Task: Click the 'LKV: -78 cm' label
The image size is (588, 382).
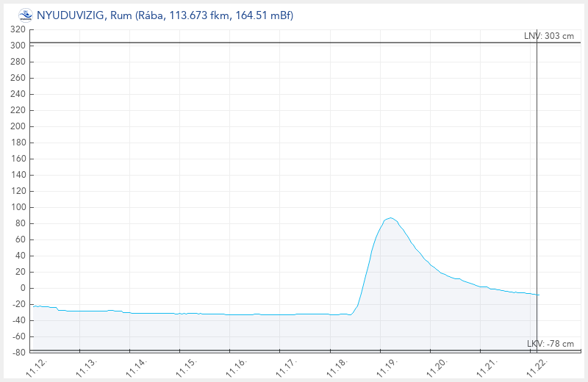Action: pos(551,344)
